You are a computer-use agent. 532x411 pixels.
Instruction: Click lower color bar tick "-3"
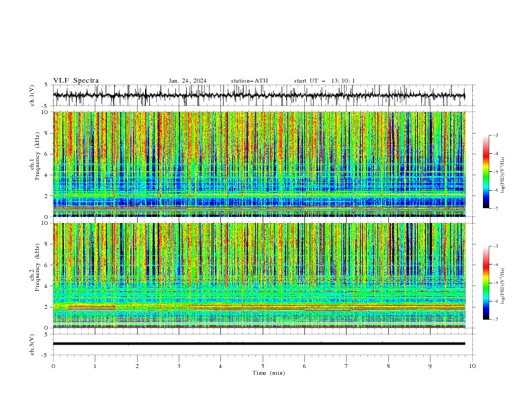pyautogui.click(x=496, y=246)
